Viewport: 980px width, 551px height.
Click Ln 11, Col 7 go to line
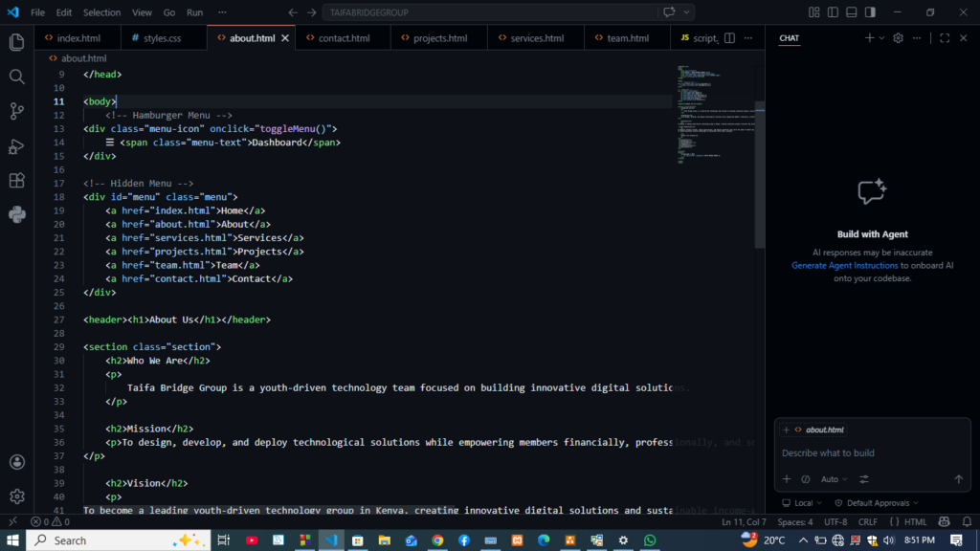click(x=744, y=521)
